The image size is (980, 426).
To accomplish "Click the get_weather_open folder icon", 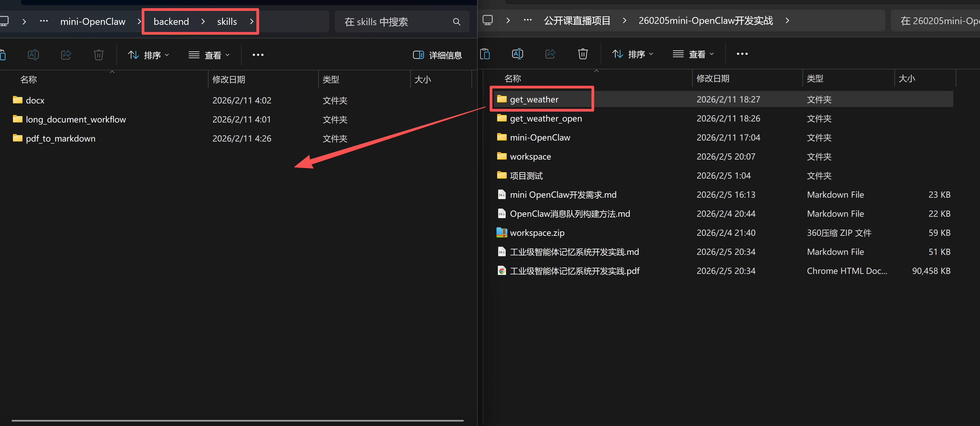I will coord(502,118).
